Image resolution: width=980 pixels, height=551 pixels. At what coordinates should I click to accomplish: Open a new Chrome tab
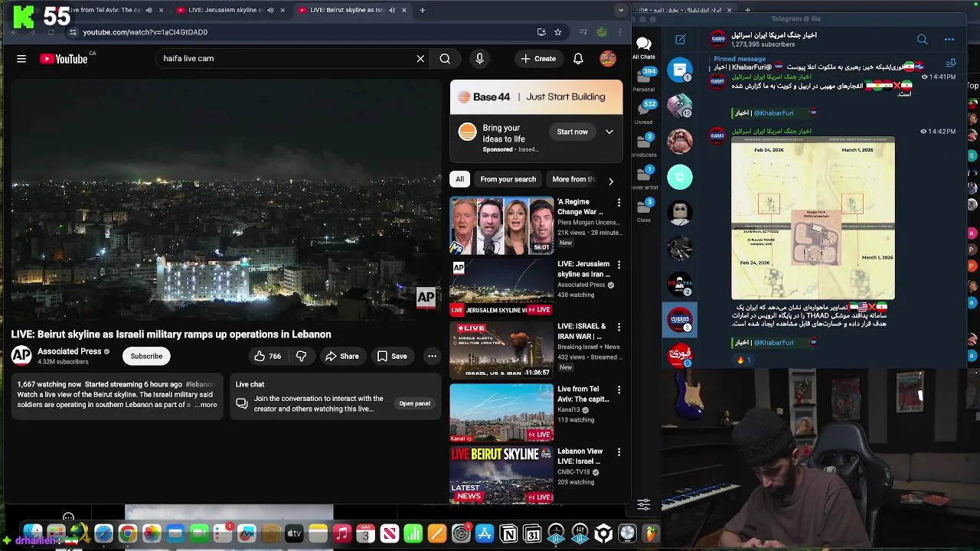(x=422, y=10)
